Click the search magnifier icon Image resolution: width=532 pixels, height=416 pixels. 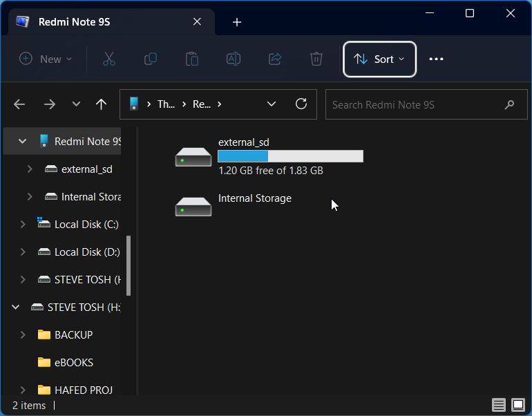pos(509,105)
